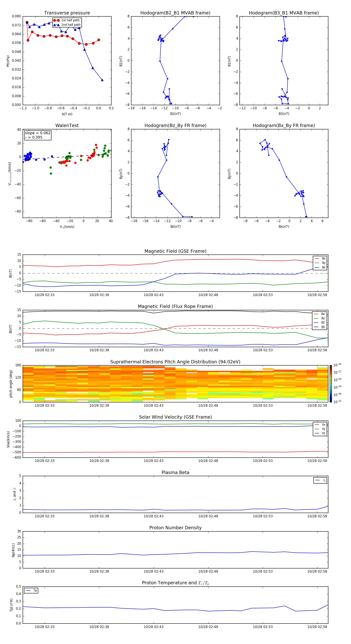The height and width of the screenshot is (644, 351).
Task: Click '10/28 02:33' tick under Plasma Beta panel
Action: coord(44,516)
